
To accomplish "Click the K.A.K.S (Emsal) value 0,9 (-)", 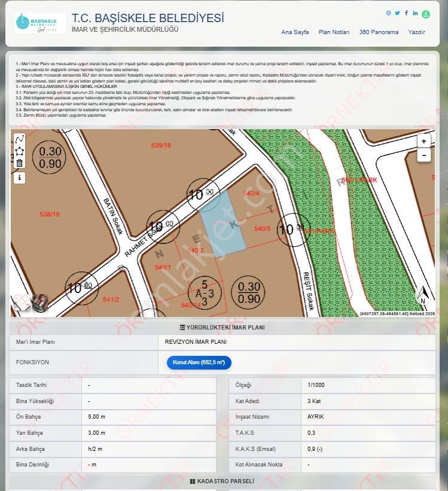I will pyautogui.click(x=315, y=449).
